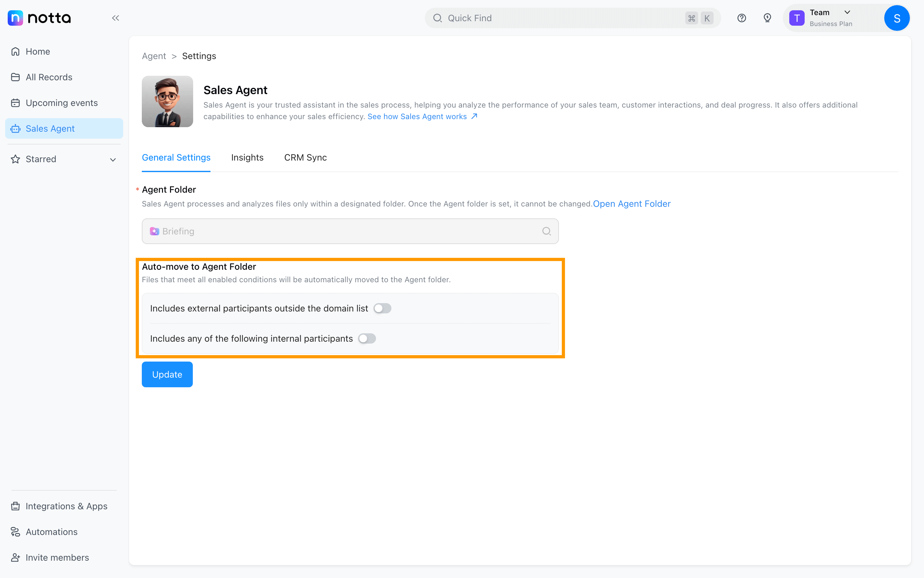Image resolution: width=924 pixels, height=578 pixels.
Task: Collapse the sidebar with double-chevron icon
Action: coord(115,18)
